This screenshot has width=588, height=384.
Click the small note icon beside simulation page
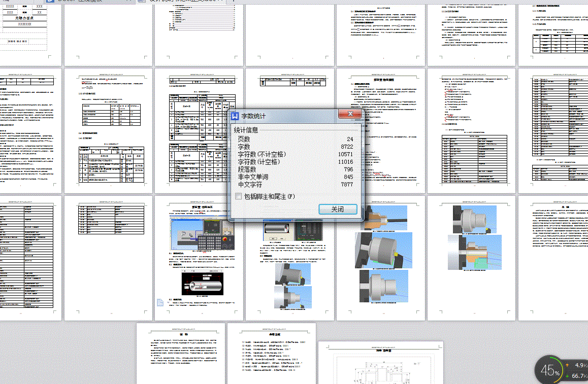160,302
